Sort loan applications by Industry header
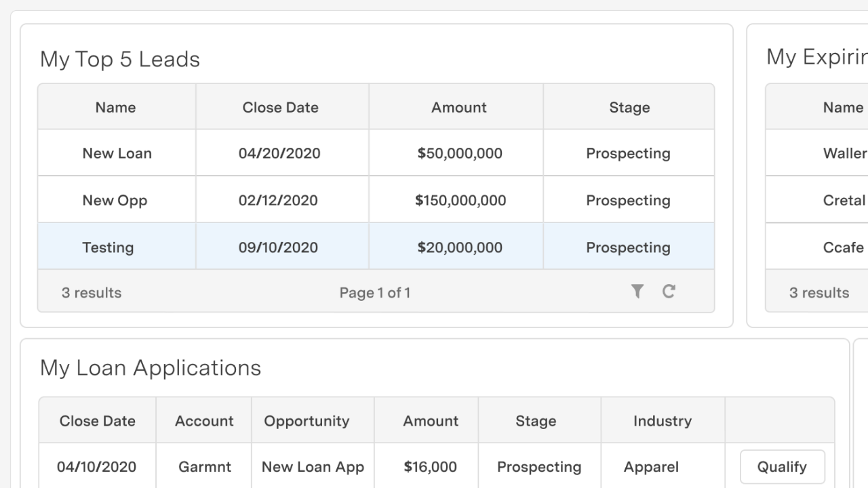 [662, 421]
